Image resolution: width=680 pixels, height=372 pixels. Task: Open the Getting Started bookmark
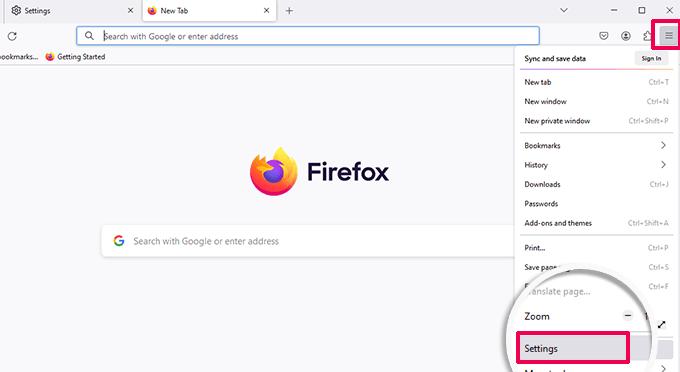[x=75, y=57]
